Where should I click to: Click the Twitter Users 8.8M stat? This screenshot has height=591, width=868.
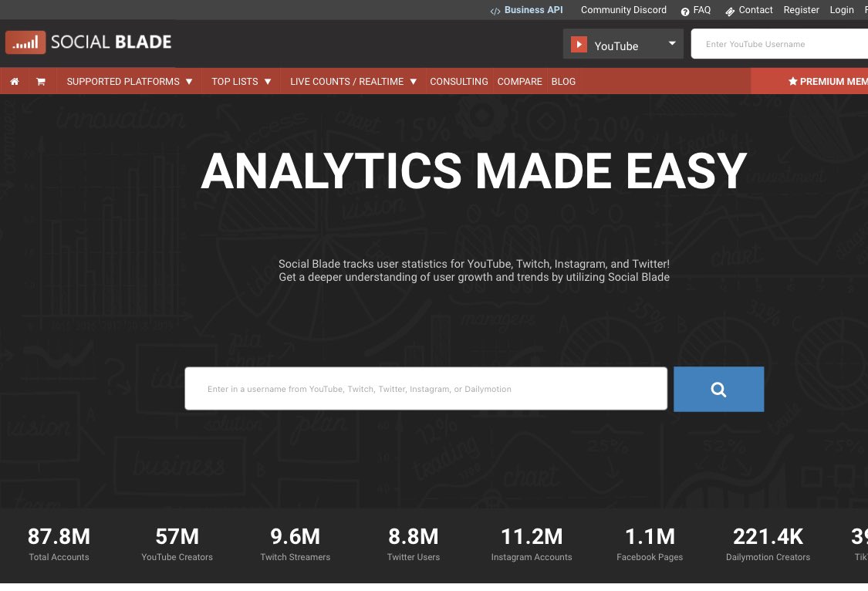(414, 544)
